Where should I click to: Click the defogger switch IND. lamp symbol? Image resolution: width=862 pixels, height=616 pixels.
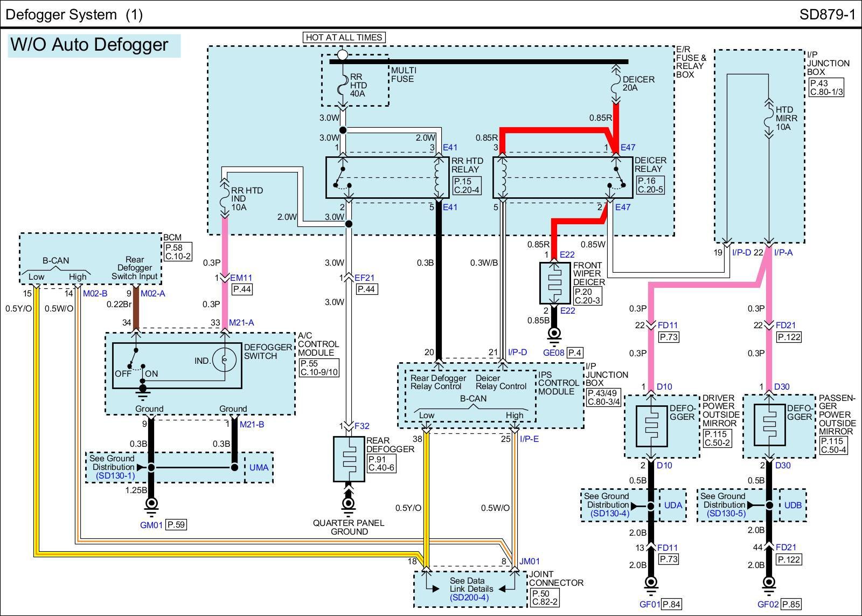[224, 360]
